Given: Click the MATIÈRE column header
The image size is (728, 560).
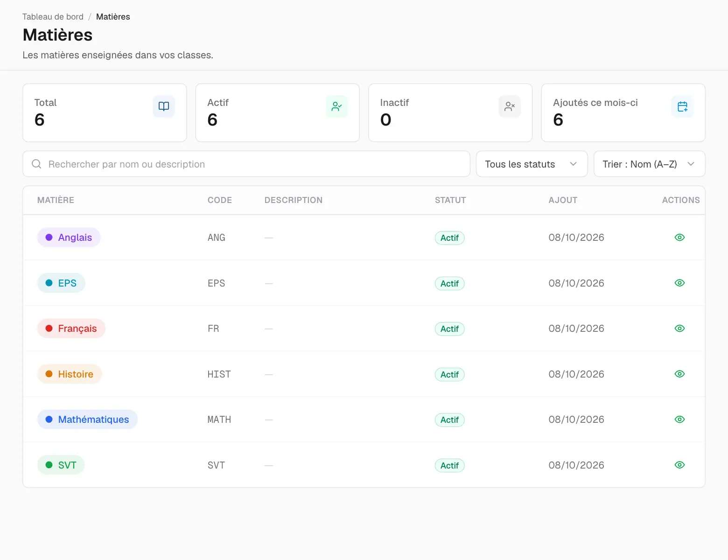Looking at the screenshot, I should pos(56,200).
